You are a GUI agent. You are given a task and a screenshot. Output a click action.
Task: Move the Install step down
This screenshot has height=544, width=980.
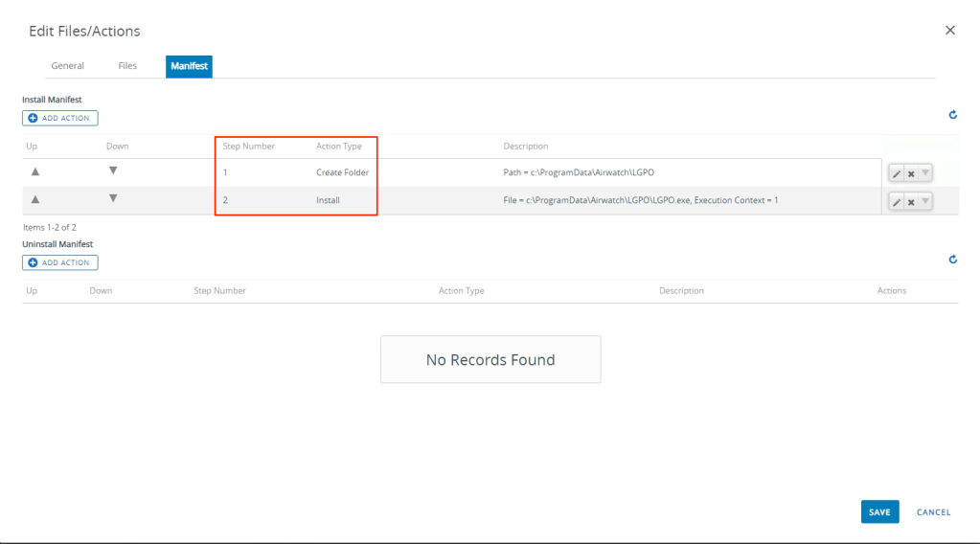tap(113, 199)
